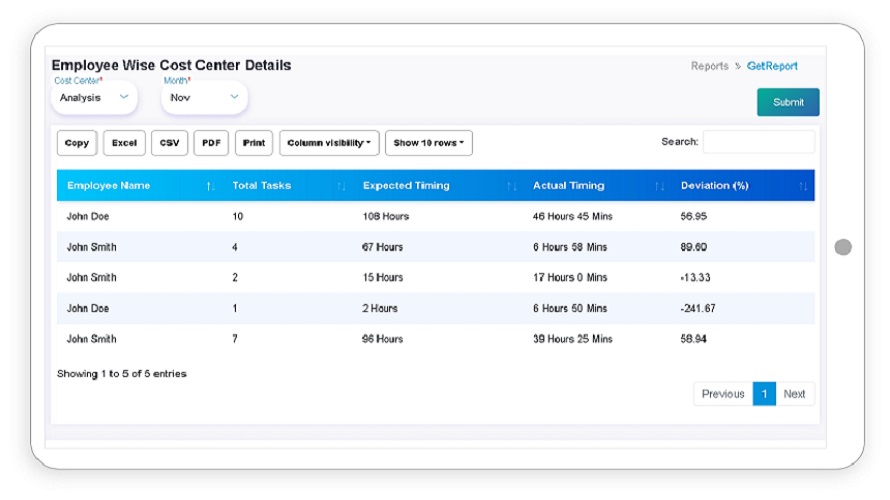Copy the table data
This screenshot has height=500, width=890.
(x=77, y=143)
